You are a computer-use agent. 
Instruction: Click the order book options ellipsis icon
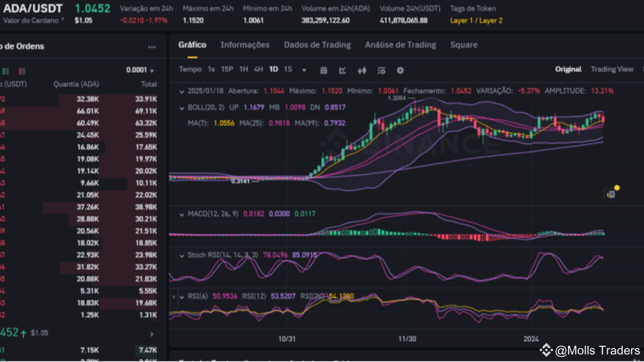[x=152, y=47]
